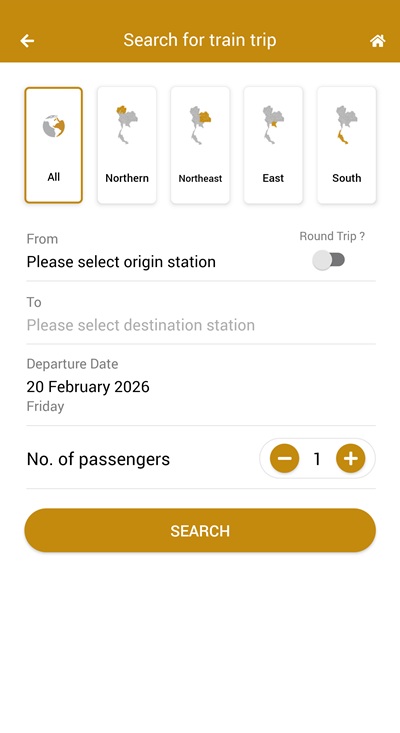The width and height of the screenshot is (400, 733).
Task: Toggle the Round Trip switch
Action: (329, 260)
